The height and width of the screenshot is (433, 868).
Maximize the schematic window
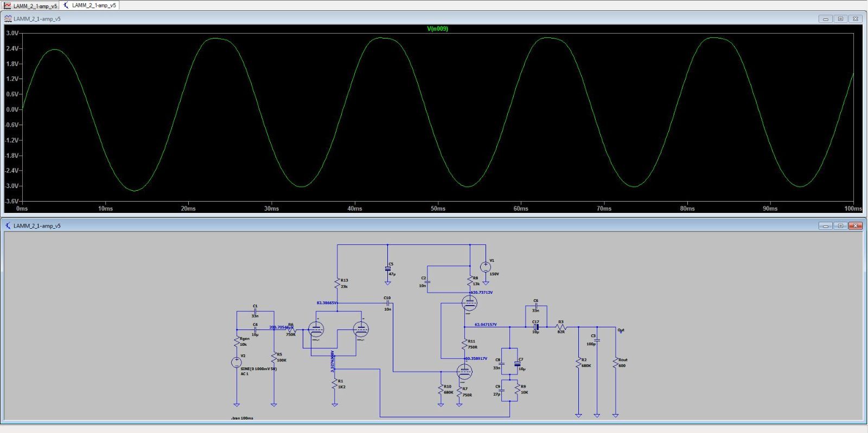(x=840, y=225)
